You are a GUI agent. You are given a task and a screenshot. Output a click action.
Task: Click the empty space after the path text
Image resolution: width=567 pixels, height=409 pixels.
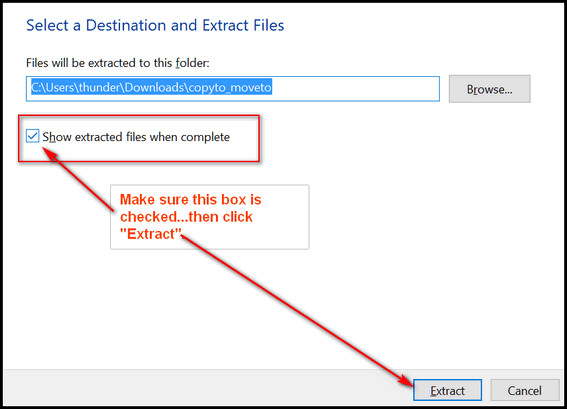354,89
